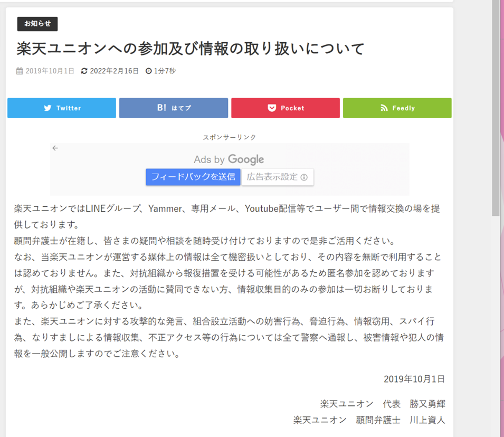Click the updated date 2022年2月16日
The width and height of the screenshot is (504, 437).
(114, 71)
